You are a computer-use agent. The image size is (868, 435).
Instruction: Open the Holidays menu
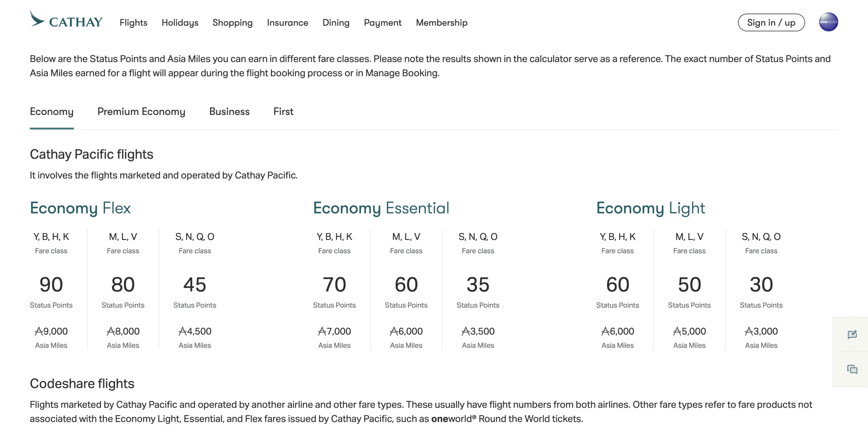(x=180, y=23)
